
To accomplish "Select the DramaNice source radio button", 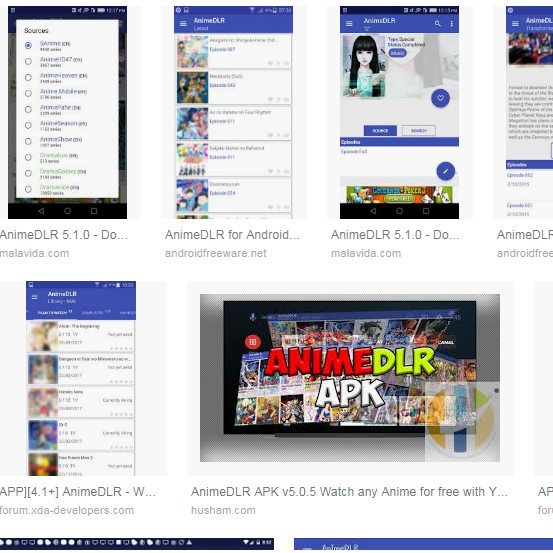I will click(x=28, y=189).
